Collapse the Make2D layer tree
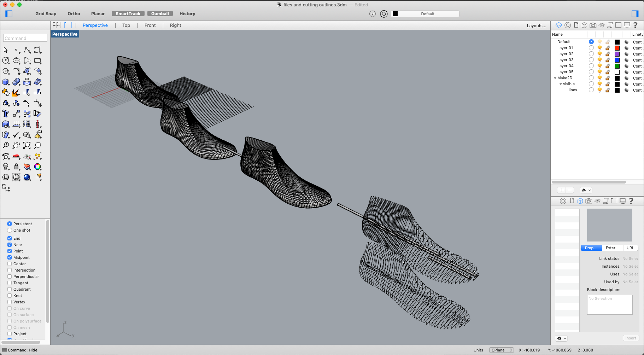The width and height of the screenshot is (644, 355). coord(555,78)
